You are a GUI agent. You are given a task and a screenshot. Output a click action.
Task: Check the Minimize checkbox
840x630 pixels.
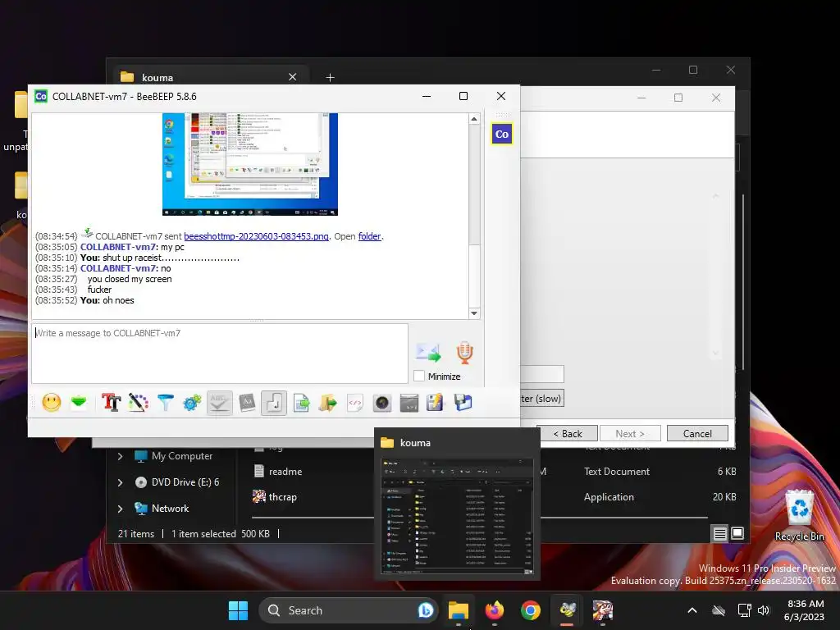419,376
